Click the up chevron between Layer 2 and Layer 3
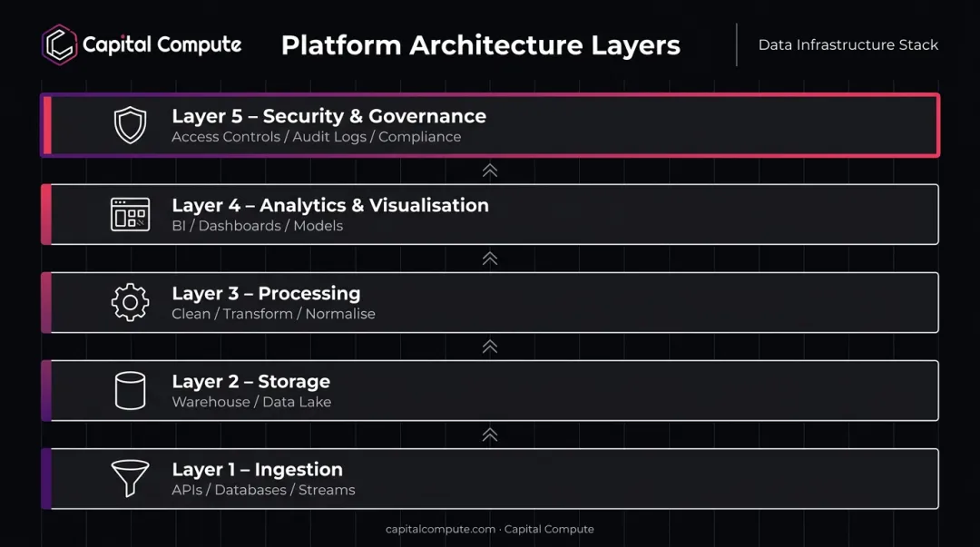Viewport: 980px width, 547px height. (490, 347)
